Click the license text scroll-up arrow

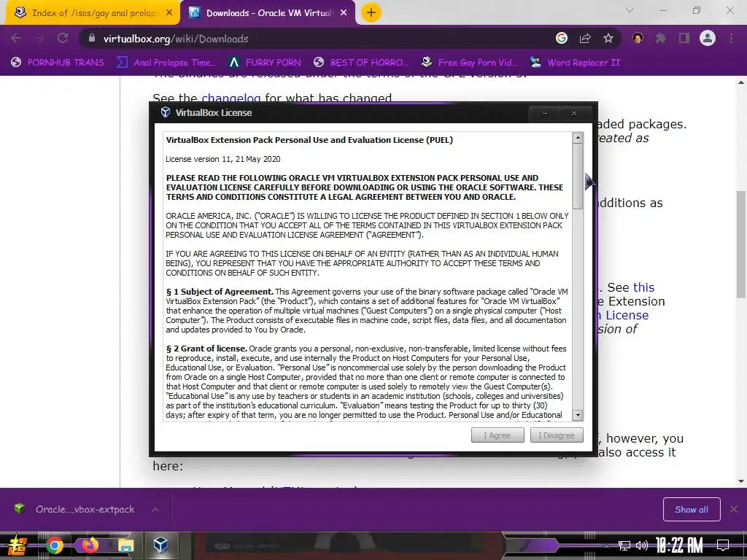(x=578, y=138)
